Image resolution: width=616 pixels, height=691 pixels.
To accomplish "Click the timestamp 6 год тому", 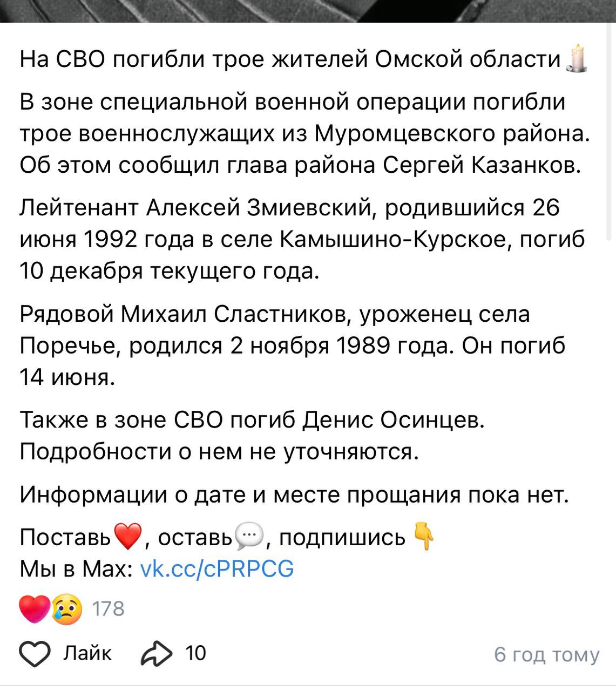I will 546,654.
